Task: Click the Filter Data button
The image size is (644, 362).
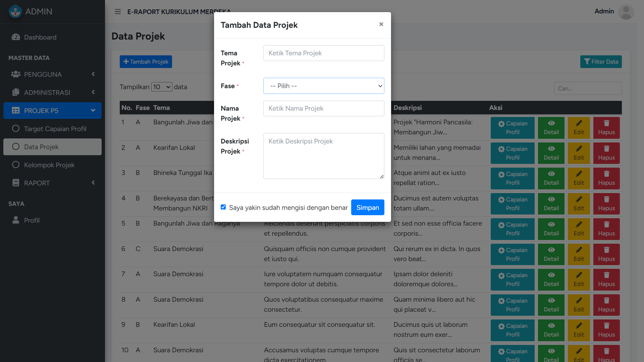Action: coord(601,62)
